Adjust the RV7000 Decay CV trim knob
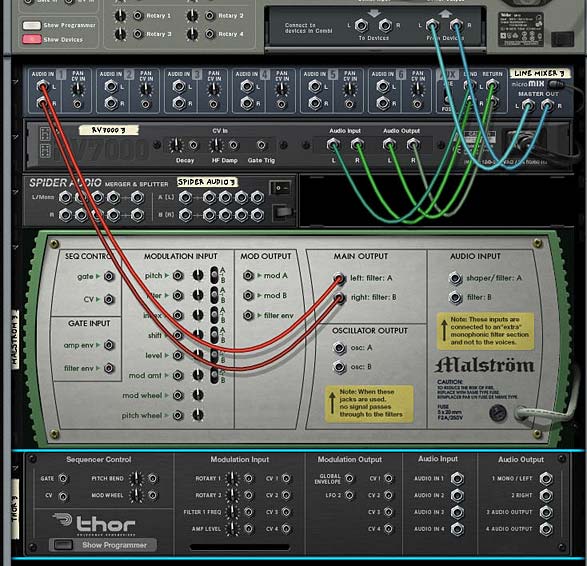 tap(176, 145)
